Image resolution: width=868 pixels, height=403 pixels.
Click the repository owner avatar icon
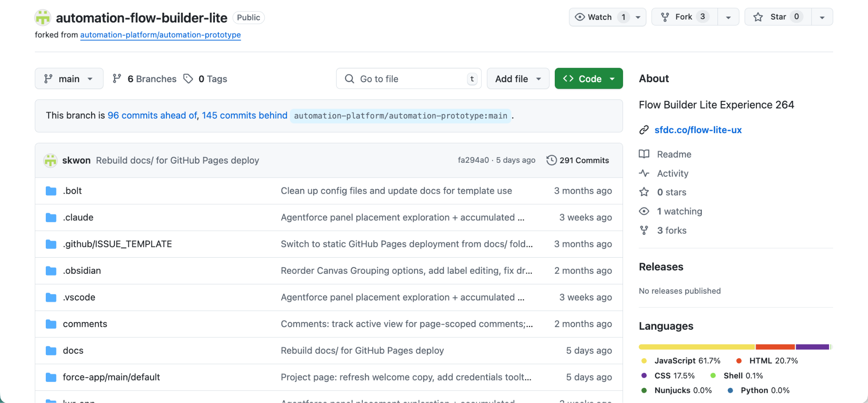[43, 17]
